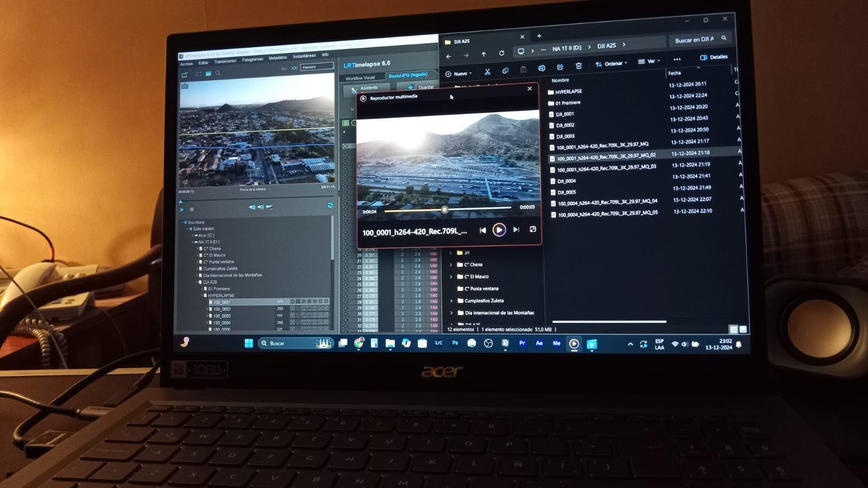The width and height of the screenshot is (868, 488).
Task: Open the Ordenar dropdown in Explorer
Action: (611, 64)
